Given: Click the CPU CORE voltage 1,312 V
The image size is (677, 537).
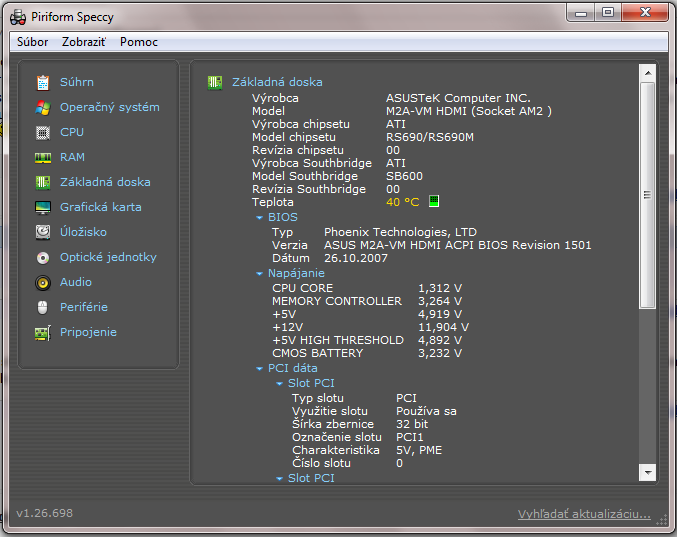Looking at the screenshot, I should [440, 288].
